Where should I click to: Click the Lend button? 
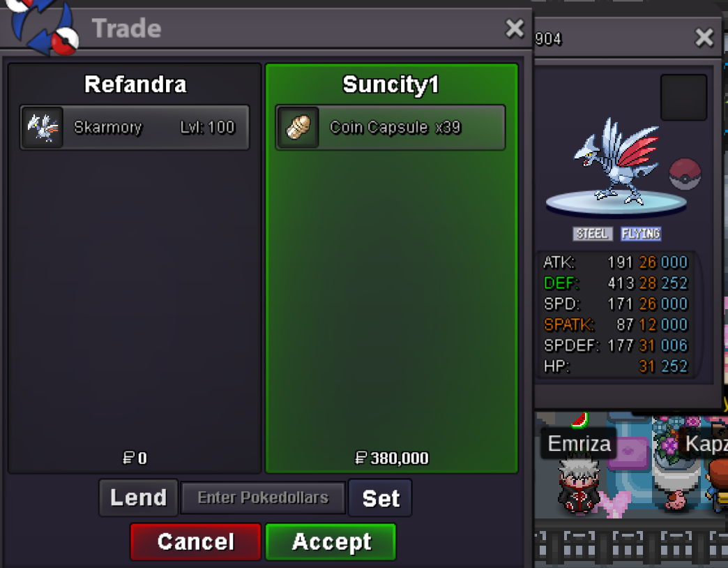click(138, 498)
